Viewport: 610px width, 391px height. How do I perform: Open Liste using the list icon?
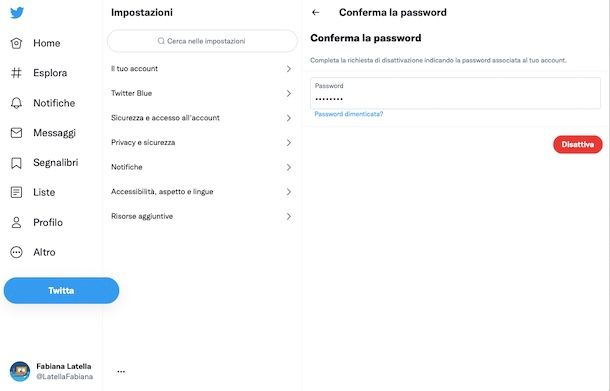(x=16, y=192)
